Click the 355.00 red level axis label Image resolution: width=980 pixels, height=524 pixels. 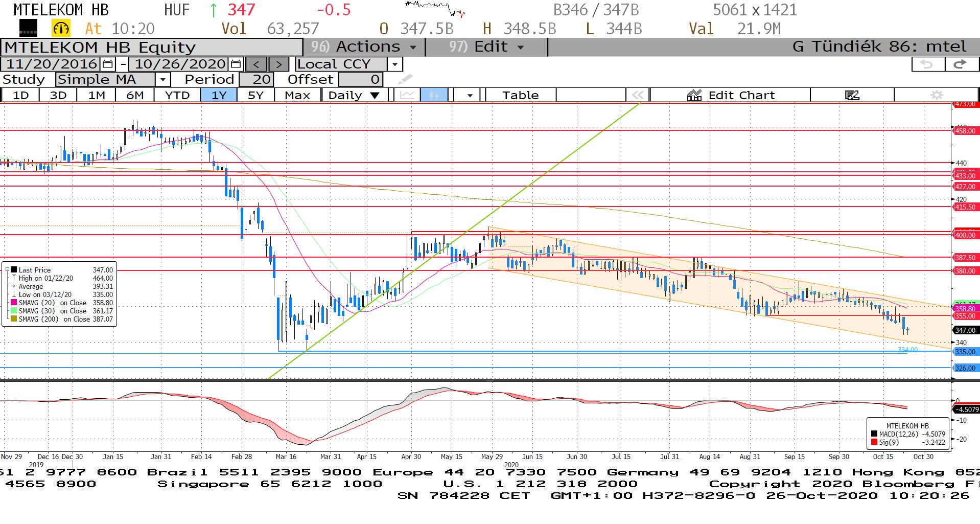click(965, 316)
